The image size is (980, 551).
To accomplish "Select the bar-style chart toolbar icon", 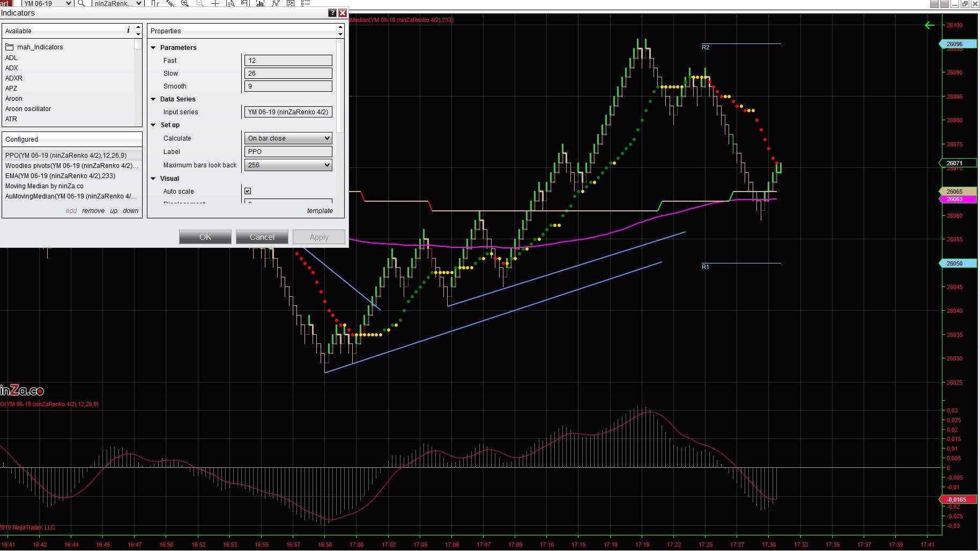I will (155, 3).
